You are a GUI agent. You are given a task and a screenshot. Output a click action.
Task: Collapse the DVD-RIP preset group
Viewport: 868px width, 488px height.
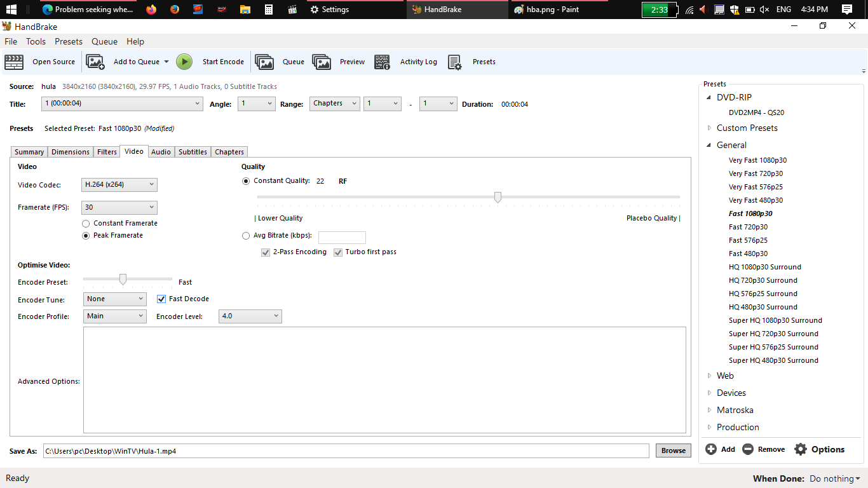(709, 98)
